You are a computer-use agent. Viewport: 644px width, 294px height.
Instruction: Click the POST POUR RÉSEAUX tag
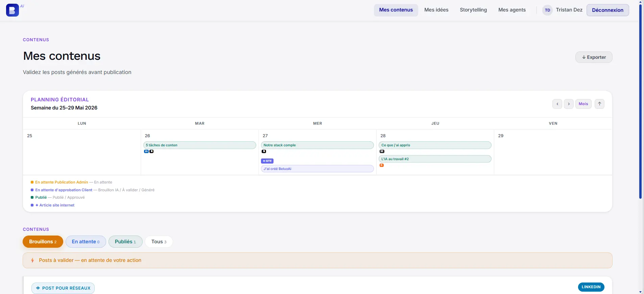pyautogui.click(x=63, y=288)
